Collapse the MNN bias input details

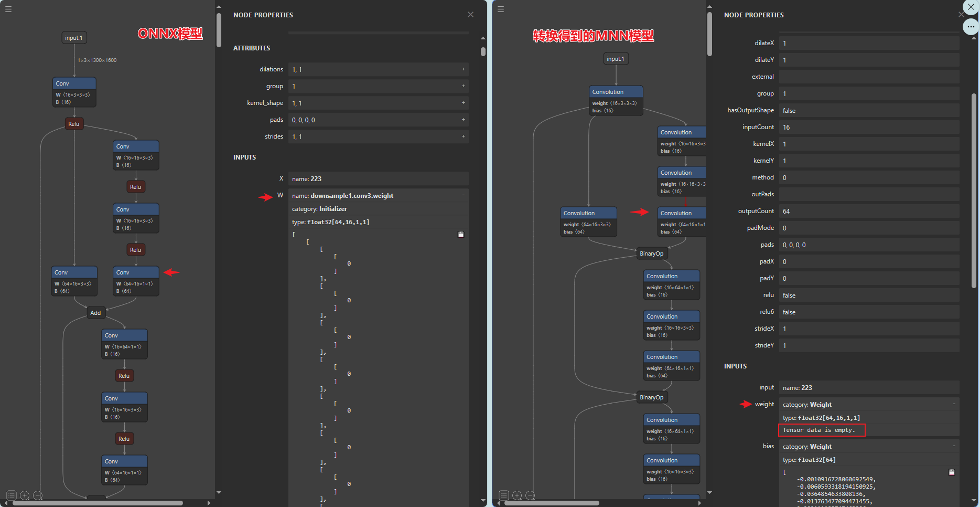coord(954,446)
